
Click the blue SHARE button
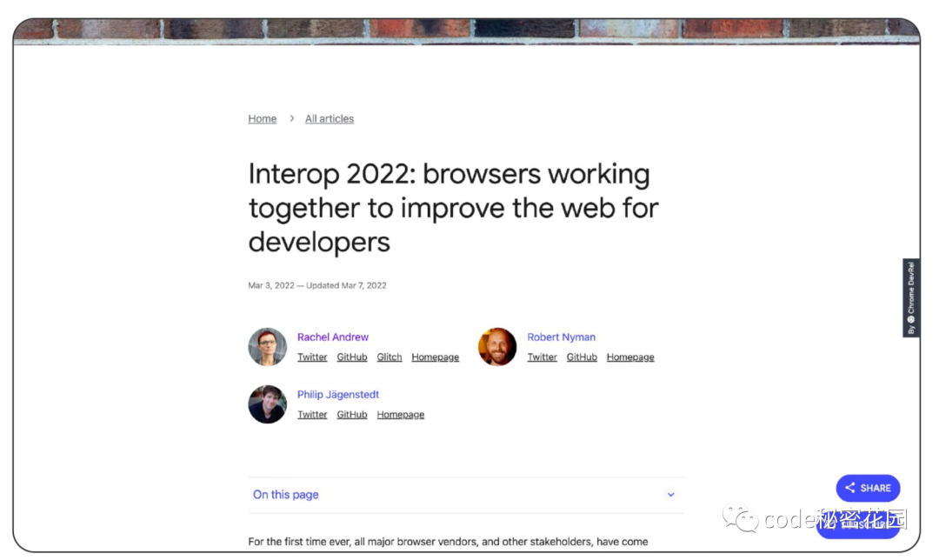point(869,488)
